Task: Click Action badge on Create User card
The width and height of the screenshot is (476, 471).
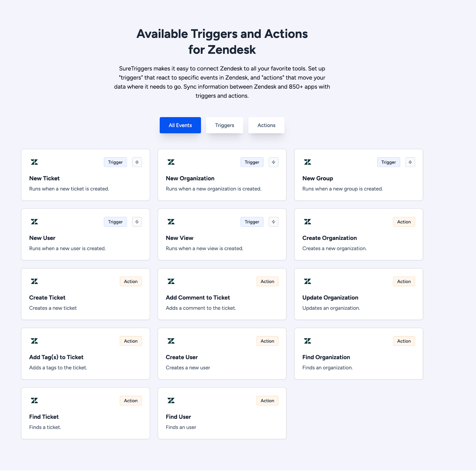Action: click(x=267, y=341)
